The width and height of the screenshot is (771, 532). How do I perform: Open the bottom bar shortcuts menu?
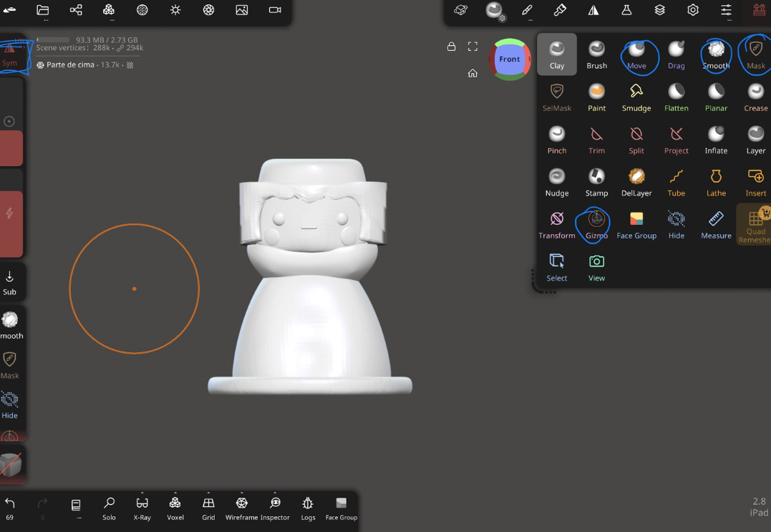coord(76,507)
